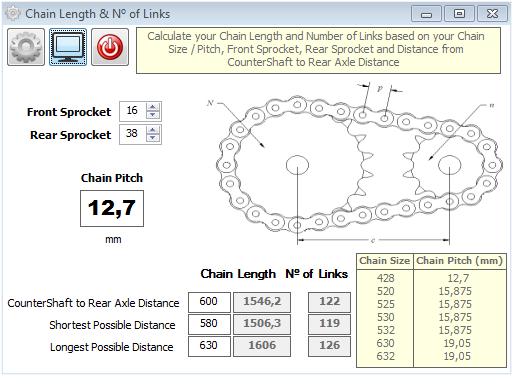Select the 119 links result
Screen dimensions: 513x376
pos(329,324)
